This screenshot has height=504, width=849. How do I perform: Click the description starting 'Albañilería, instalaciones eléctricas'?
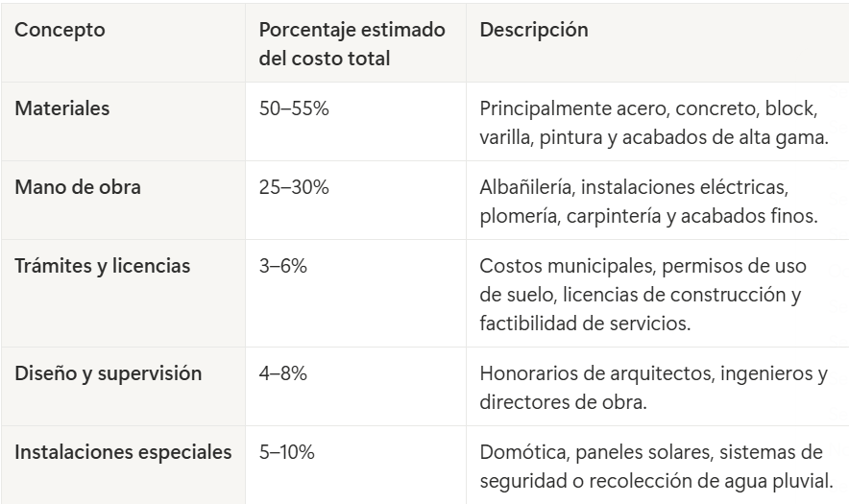[648, 201]
